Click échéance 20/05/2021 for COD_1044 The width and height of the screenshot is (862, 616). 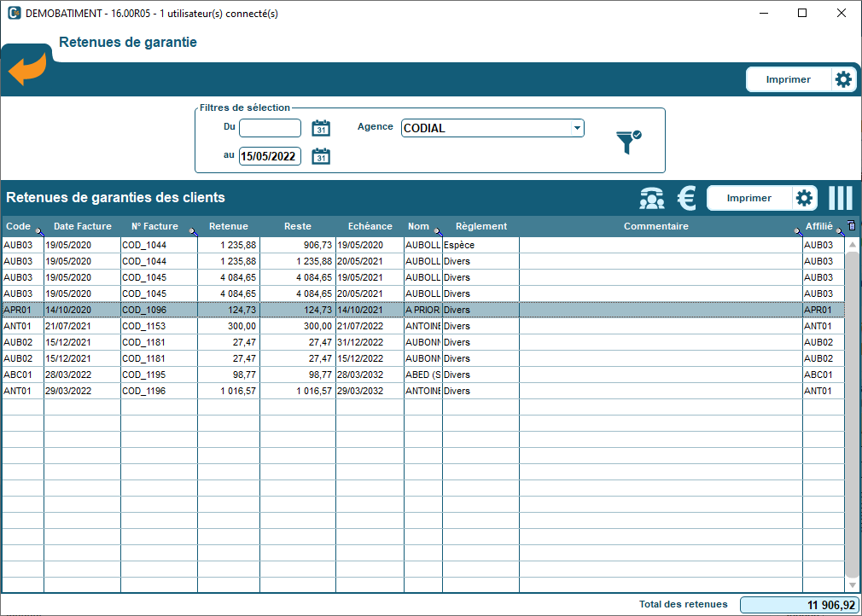coord(370,262)
